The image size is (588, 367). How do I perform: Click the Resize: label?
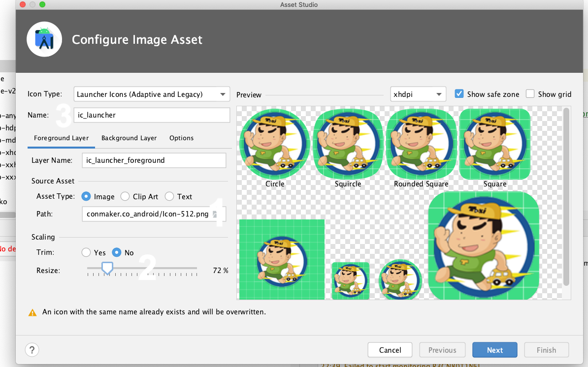coord(48,271)
